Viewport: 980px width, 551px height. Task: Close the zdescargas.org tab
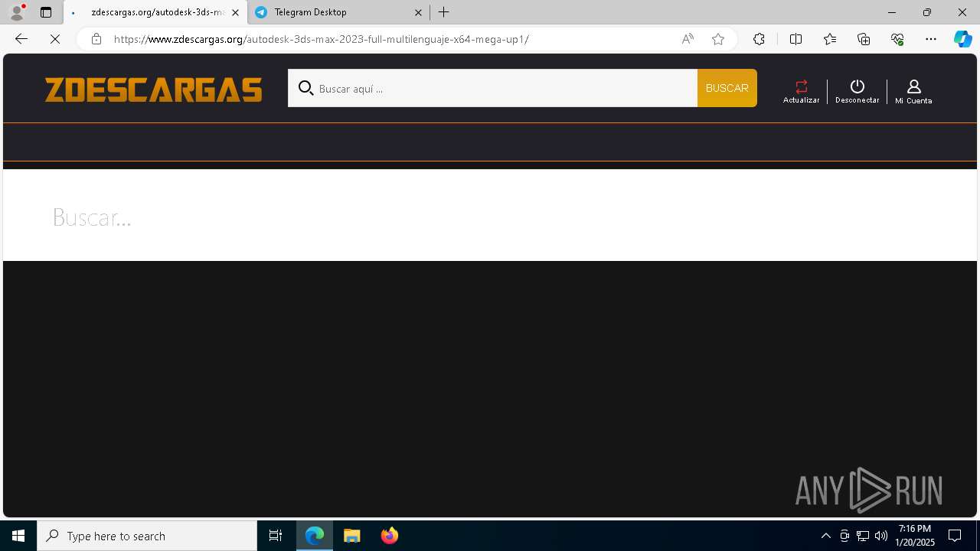[235, 12]
